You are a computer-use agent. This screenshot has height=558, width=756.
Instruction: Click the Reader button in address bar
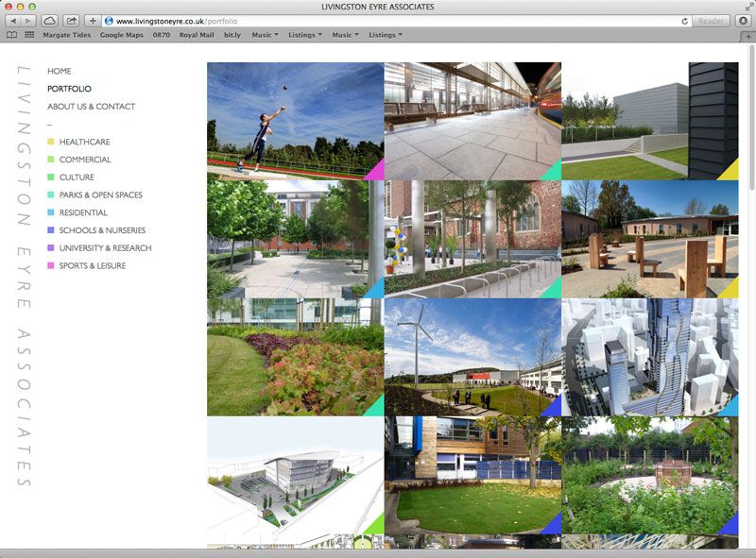point(710,21)
